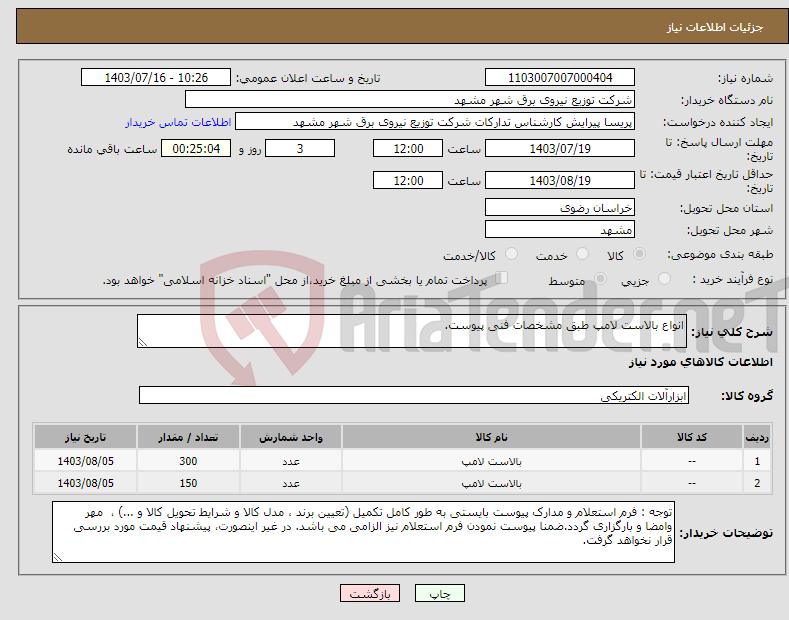Click the price validity time 12:00 field
The image size is (789, 620).
click(408, 180)
